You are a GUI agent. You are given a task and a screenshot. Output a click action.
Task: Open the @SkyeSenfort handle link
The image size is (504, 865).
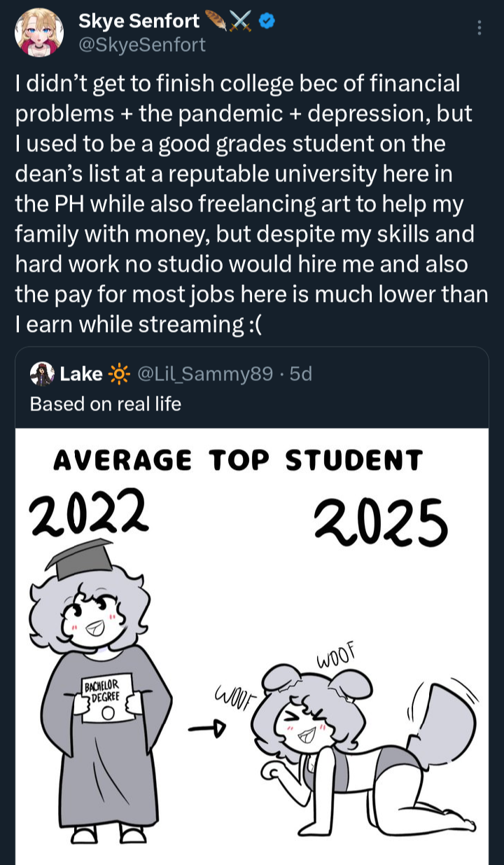(142, 45)
